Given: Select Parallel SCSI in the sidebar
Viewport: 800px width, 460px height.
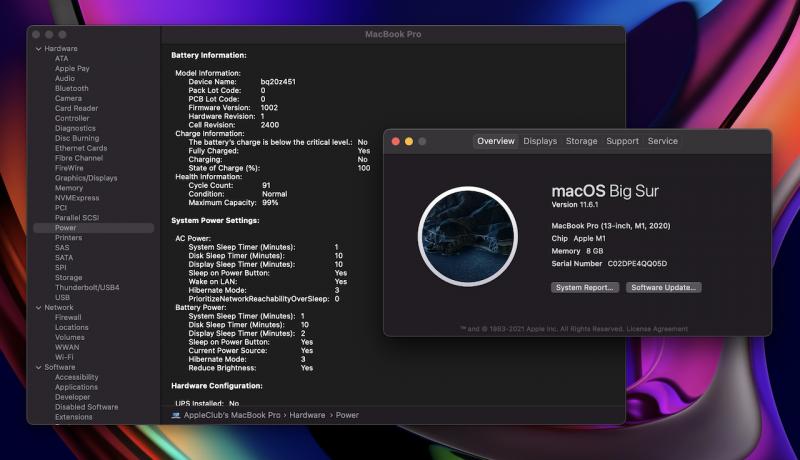Looking at the screenshot, I should point(77,218).
